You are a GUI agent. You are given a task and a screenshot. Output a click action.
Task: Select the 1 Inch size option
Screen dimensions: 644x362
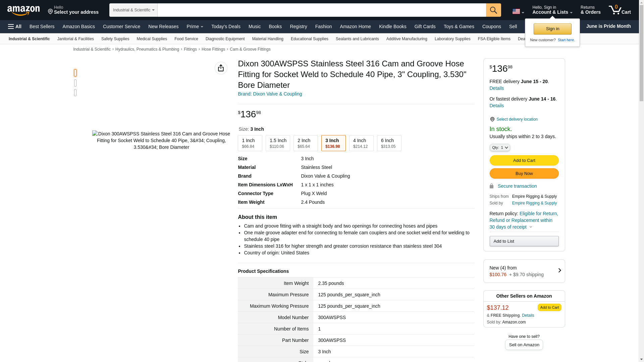(x=250, y=143)
